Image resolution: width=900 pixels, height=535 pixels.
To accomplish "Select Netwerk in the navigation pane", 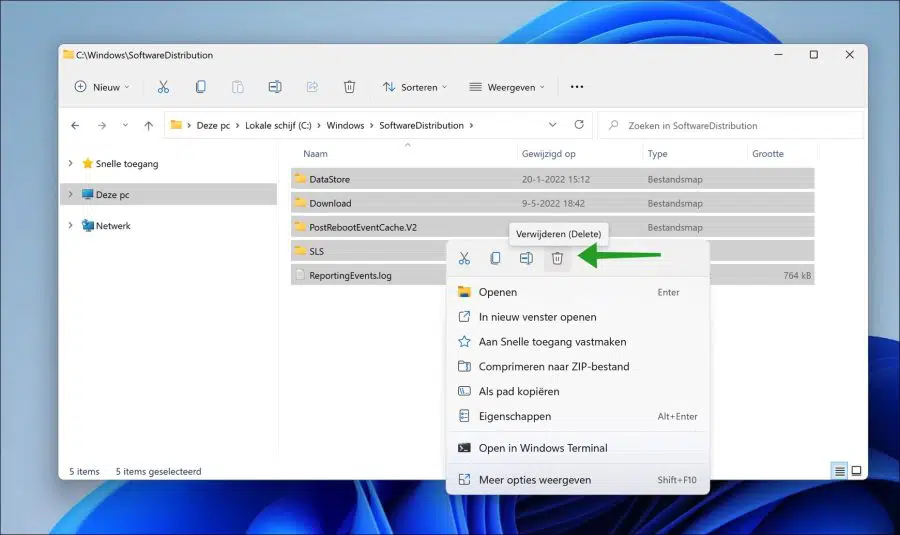I will click(113, 226).
